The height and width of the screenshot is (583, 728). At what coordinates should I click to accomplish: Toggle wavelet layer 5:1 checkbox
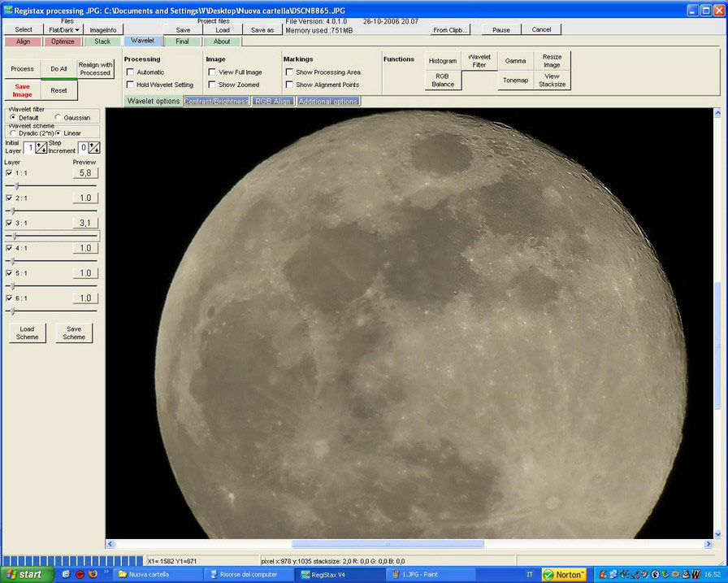(x=9, y=273)
